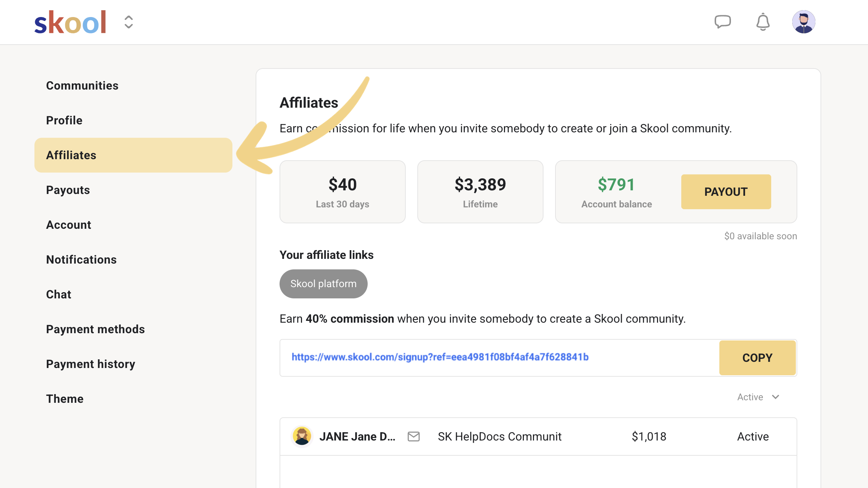Open the notifications bell icon
Viewport: 868px width, 488px height.
pos(763,22)
